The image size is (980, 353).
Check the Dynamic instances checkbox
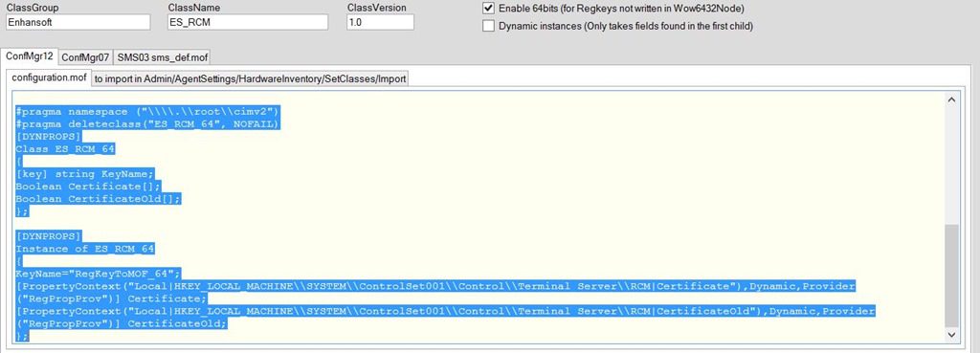(x=488, y=26)
